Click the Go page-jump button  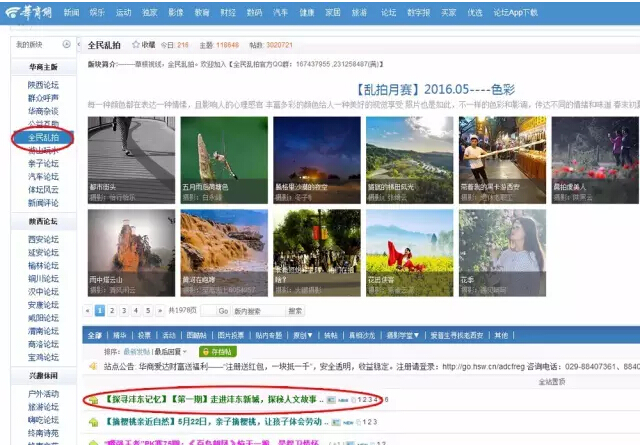point(223,311)
